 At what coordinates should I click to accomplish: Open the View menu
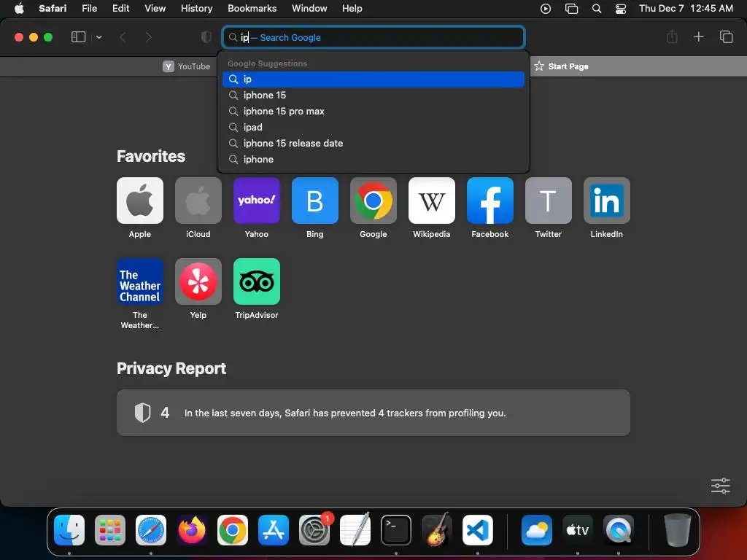(155, 8)
